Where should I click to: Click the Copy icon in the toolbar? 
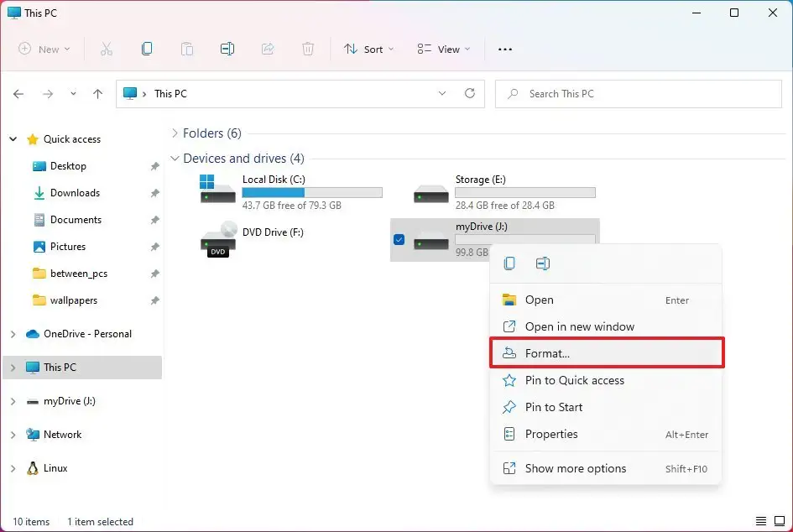coord(147,49)
